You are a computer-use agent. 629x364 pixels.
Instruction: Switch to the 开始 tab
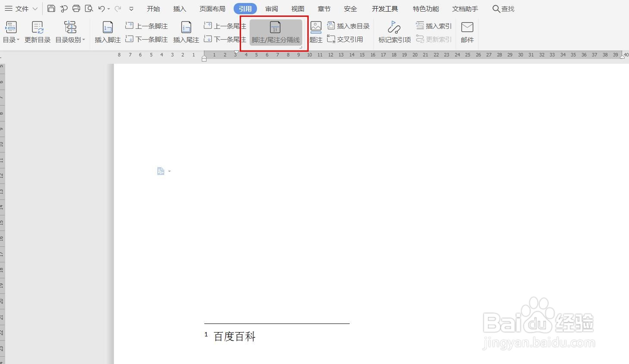[153, 9]
